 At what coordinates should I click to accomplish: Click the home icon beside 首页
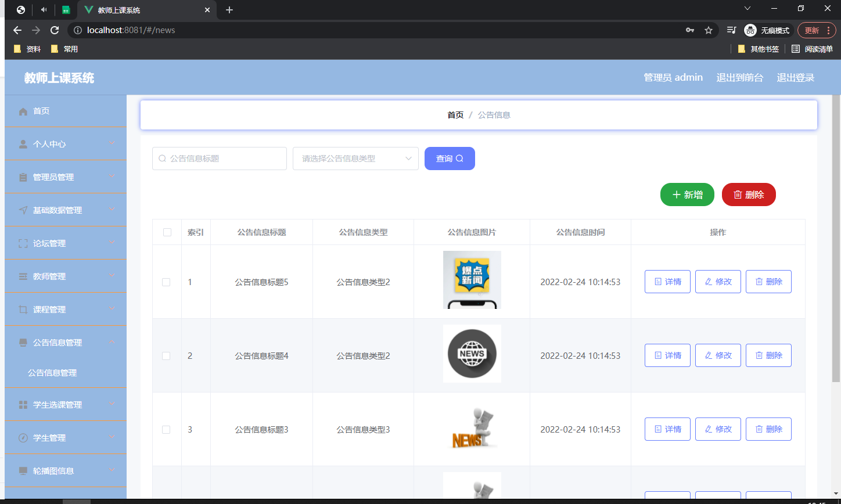click(23, 111)
